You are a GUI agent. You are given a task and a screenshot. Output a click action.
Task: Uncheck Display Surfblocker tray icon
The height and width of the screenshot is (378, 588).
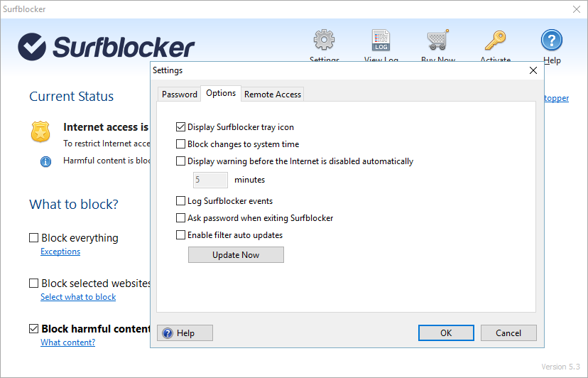click(x=180, y=127)
